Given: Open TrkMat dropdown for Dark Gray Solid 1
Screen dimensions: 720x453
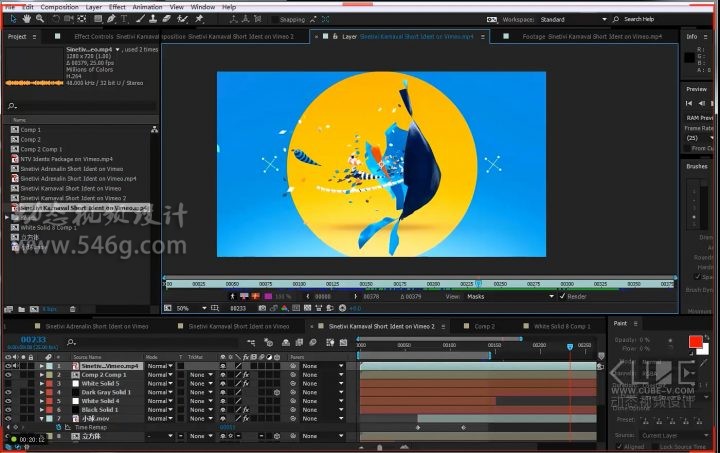Looking at the screenshot, I should 202,392.
